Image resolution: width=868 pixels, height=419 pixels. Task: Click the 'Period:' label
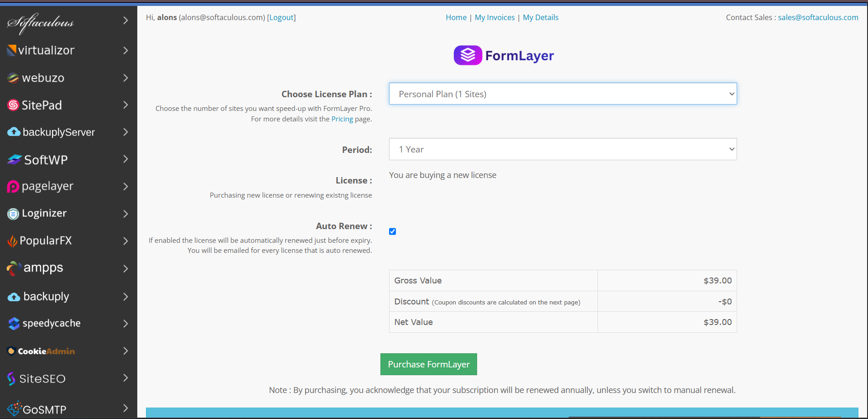click(x=357, y=150)
